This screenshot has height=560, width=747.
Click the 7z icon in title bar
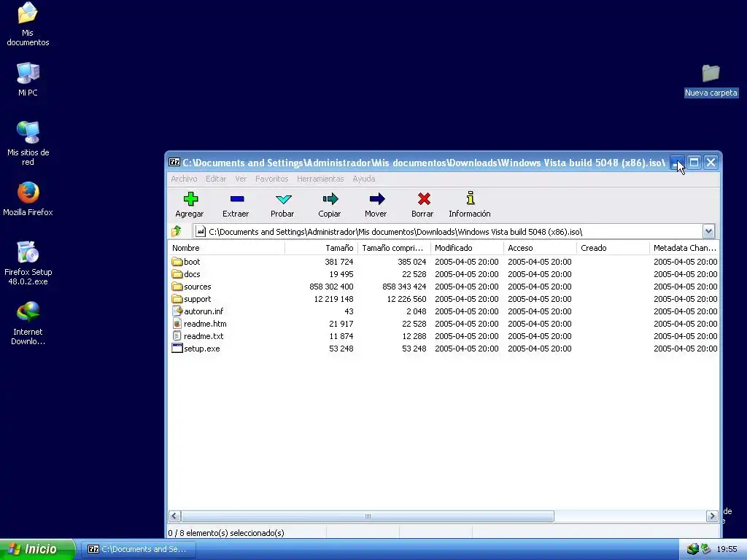174,163
